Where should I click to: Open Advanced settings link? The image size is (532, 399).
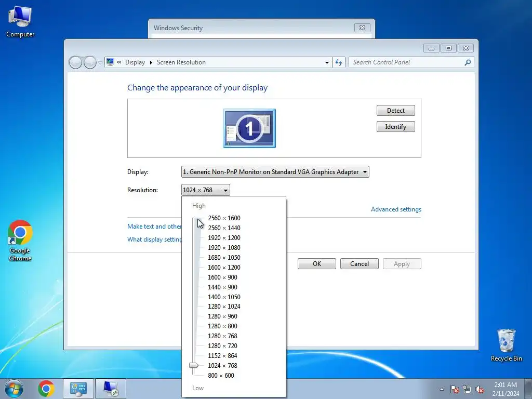coord(396,209)
